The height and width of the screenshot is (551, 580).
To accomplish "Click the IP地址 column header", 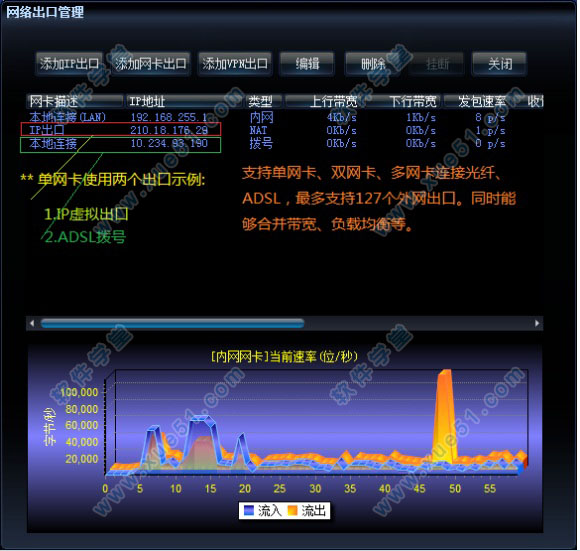I will tap(184, 101).
